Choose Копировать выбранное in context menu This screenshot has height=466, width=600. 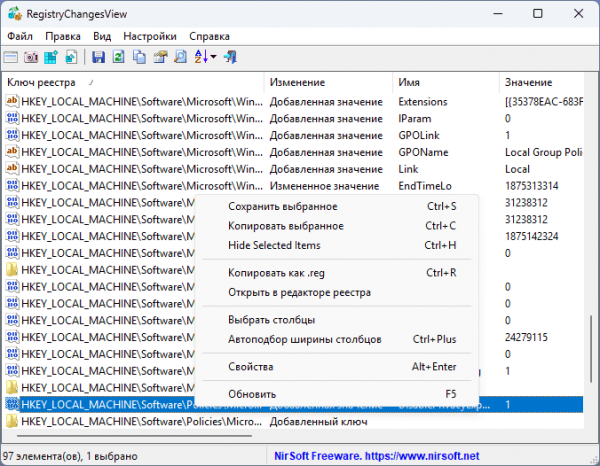click(x=337, y=226)
